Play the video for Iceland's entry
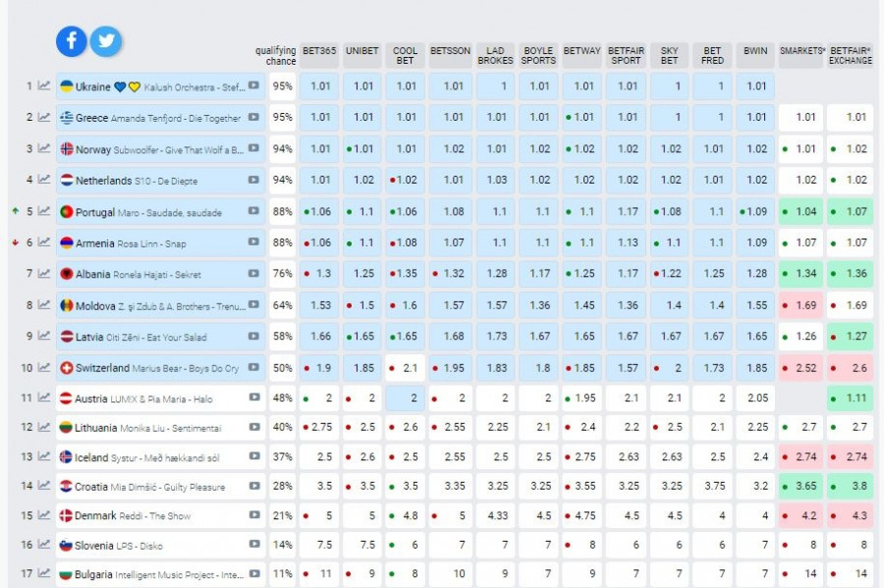Image resolution: width=884 pixels, height=588 pixels. point(253,456)
